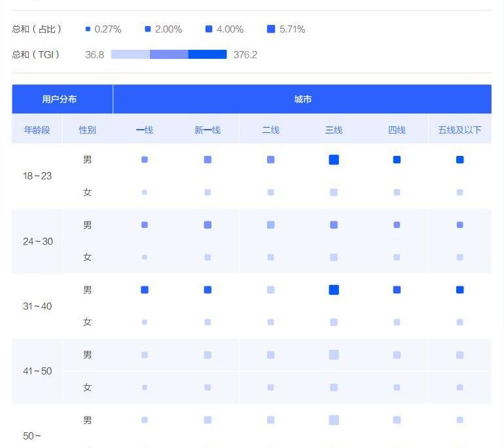Click 18~23 男 marker under 五线及以下

point(459,160)
